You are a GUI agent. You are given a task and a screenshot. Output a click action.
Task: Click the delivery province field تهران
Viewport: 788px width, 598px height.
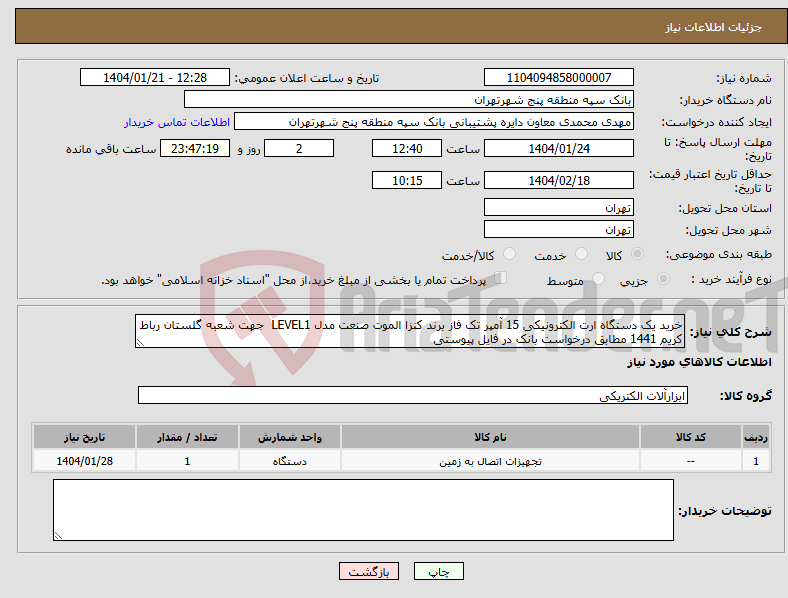click(x=558, y=207)
